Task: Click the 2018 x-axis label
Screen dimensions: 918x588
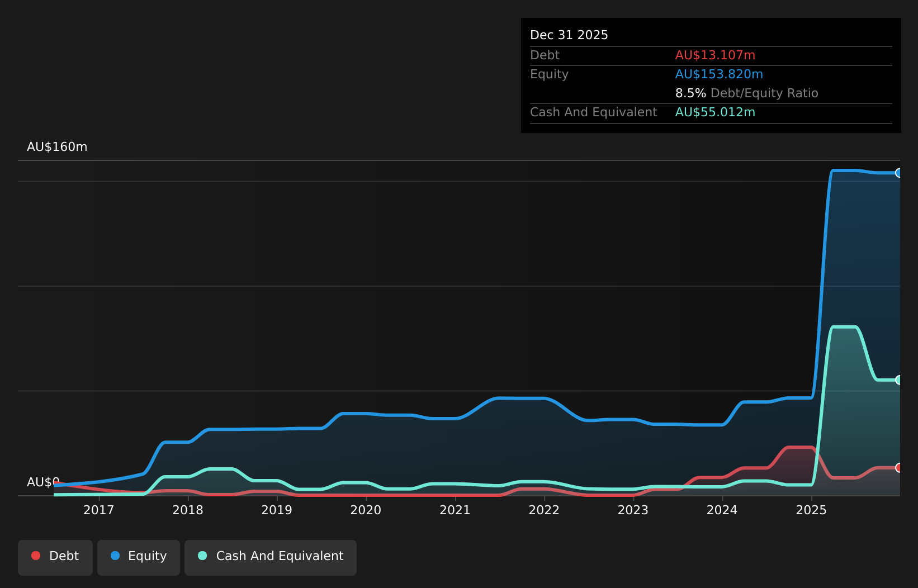Action: (188, 510)
